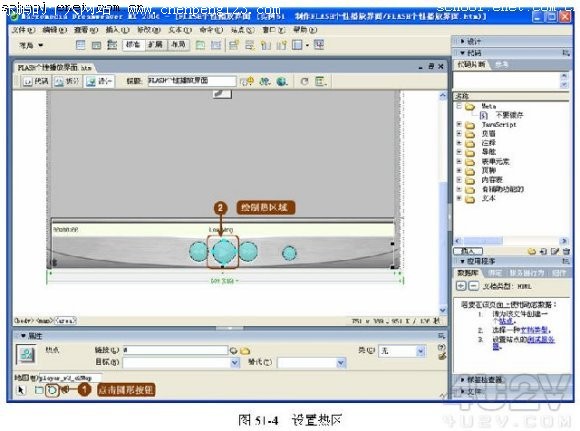The width and height of the screenshot is (580, 431).
Task: Click the Edit Snippet icon
Action: tap(555, 252)
